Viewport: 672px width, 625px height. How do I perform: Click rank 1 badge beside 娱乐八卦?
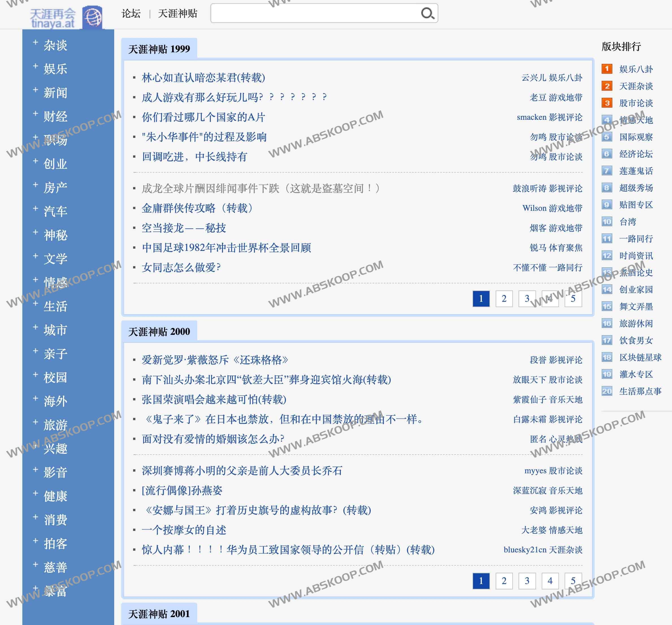click(x=607, y=69)
